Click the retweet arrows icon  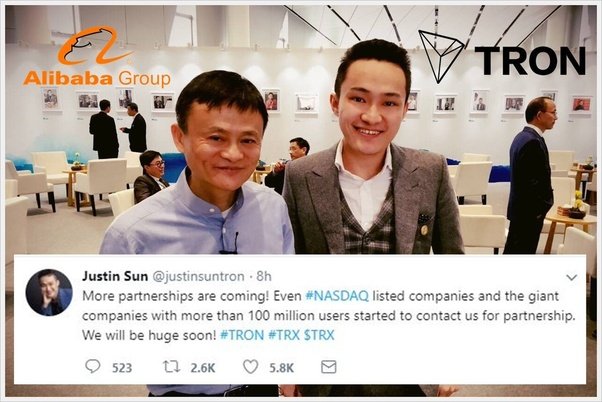pyautogui.click(x=171, y=367)
